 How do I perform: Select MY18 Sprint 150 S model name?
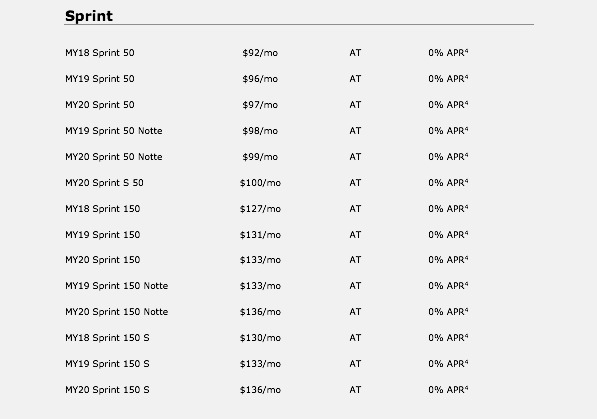[x=107, y=337]
